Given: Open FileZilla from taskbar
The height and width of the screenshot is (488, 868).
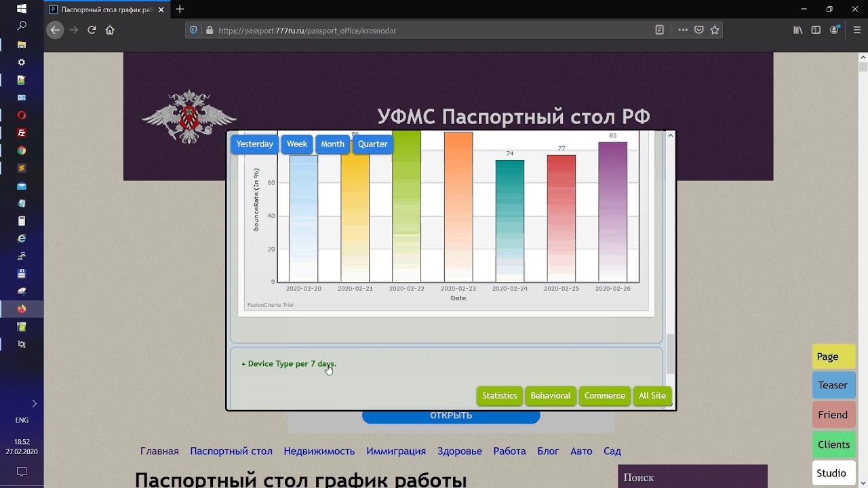Looking at the screenshot, I should tap(22, 133).
